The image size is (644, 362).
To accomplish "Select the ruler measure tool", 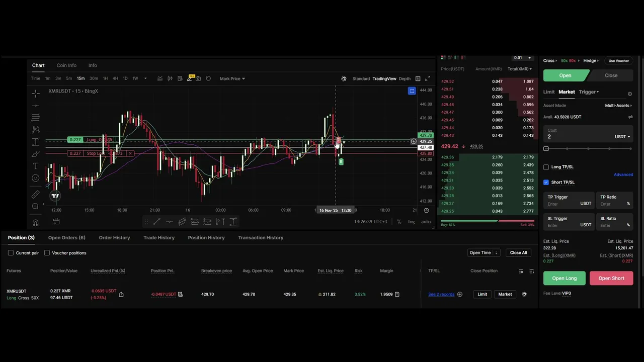I will [36, 194].
